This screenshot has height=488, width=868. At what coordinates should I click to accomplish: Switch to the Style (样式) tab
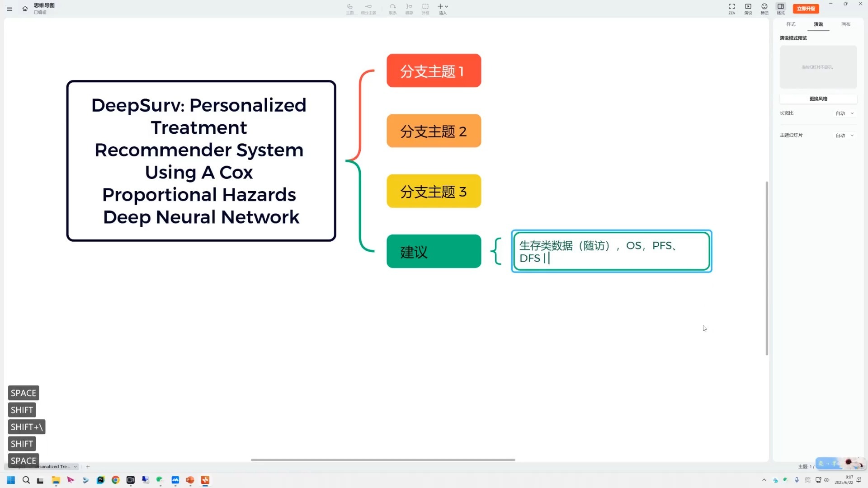(791, 24)
